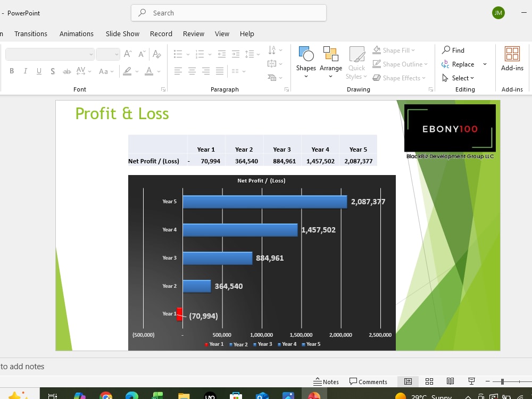
Task: Expand Replace options arrow
Action: point(485,64)
